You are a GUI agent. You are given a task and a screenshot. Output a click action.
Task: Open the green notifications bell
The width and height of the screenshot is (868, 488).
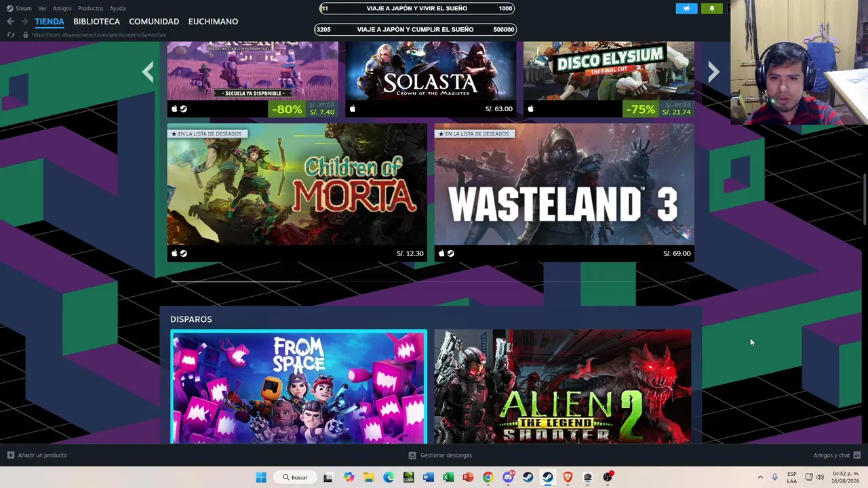(x=711, y=9)
